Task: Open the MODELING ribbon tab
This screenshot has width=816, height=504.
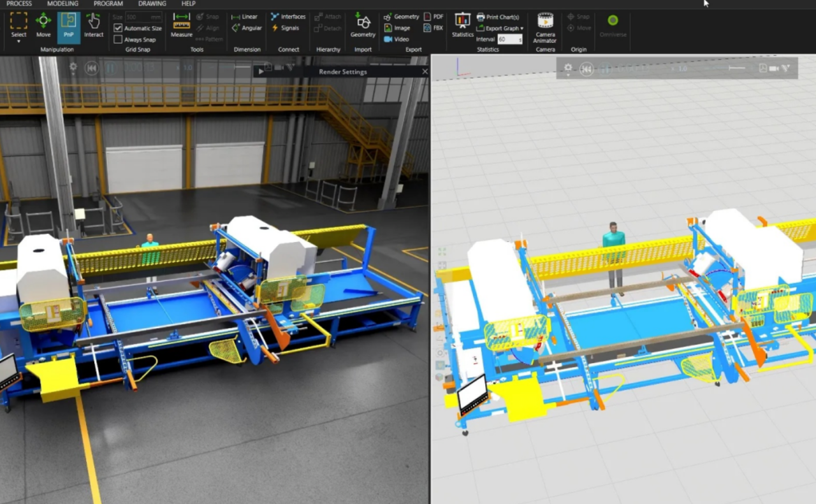Action: coord(62,4)
